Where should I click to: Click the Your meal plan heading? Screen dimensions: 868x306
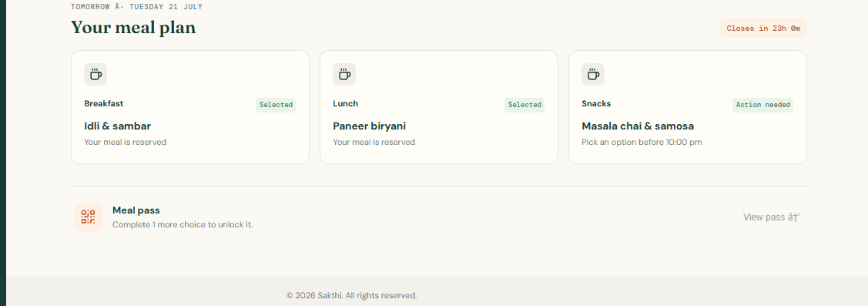(133, 27)
